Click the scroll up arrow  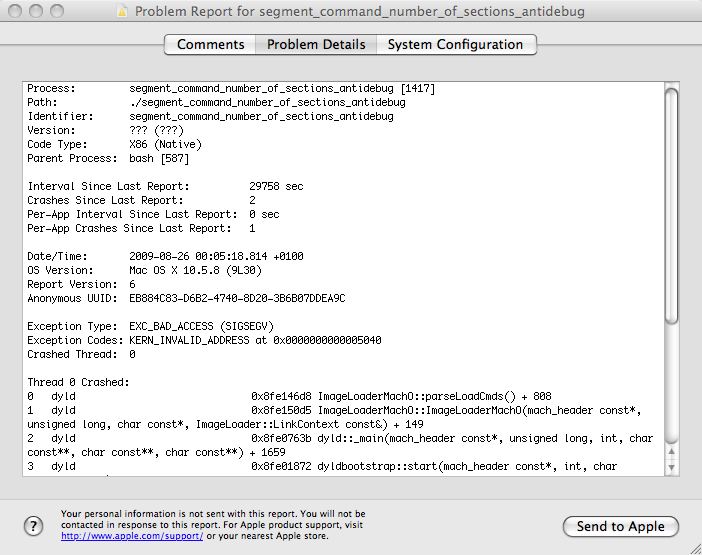[x=672, y=449]
